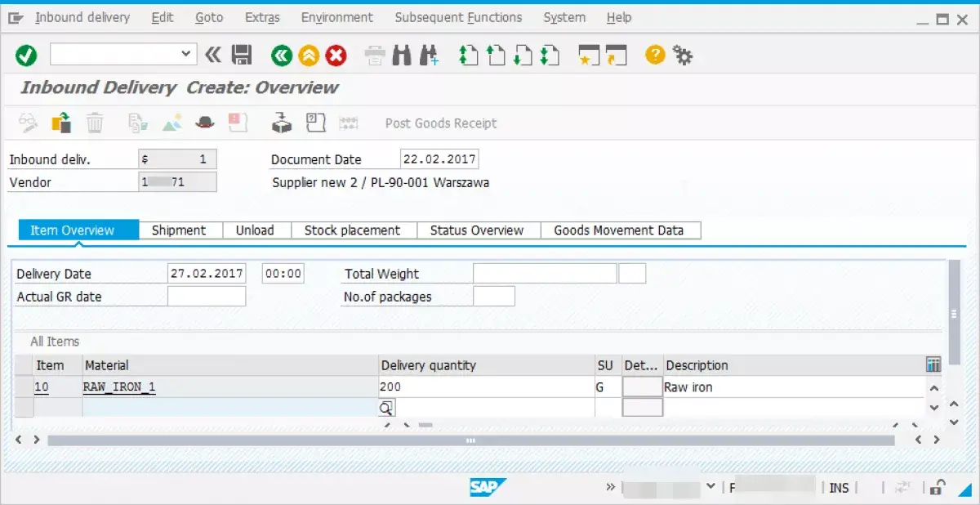Collapse the command field with the double chevron
Screen dimensions: 980x505
pos(213,55)
